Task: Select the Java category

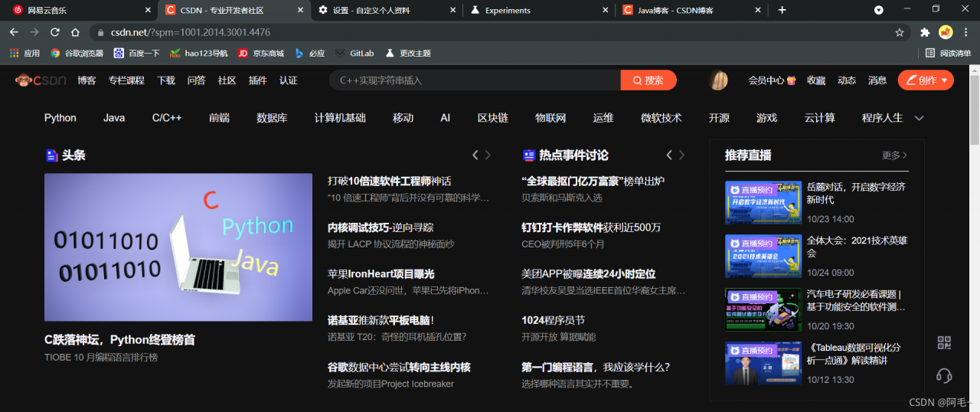Action: 114,118
